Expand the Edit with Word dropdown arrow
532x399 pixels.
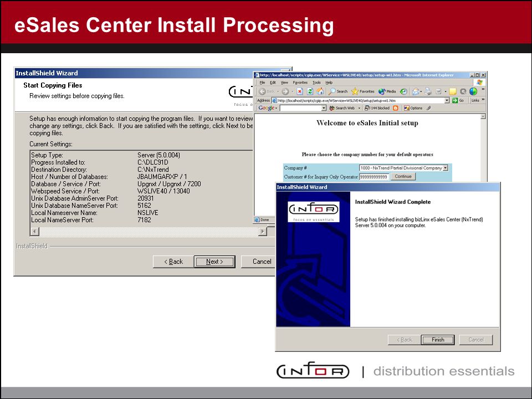point(446,91)
